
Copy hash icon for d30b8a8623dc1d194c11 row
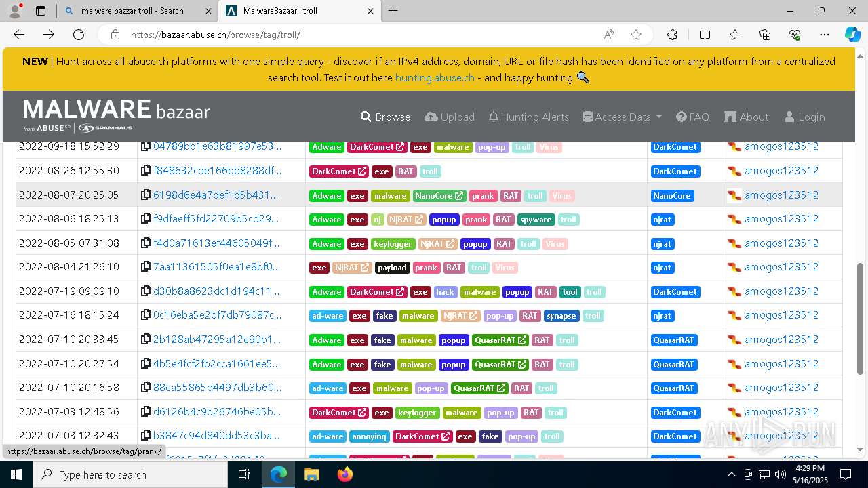coord(146,291)
